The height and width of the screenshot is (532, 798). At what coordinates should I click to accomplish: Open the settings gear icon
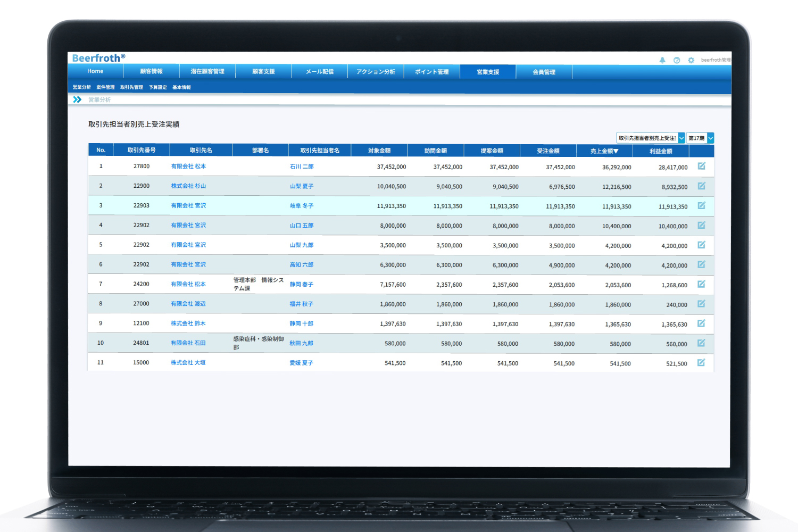[x=691, y=60]
